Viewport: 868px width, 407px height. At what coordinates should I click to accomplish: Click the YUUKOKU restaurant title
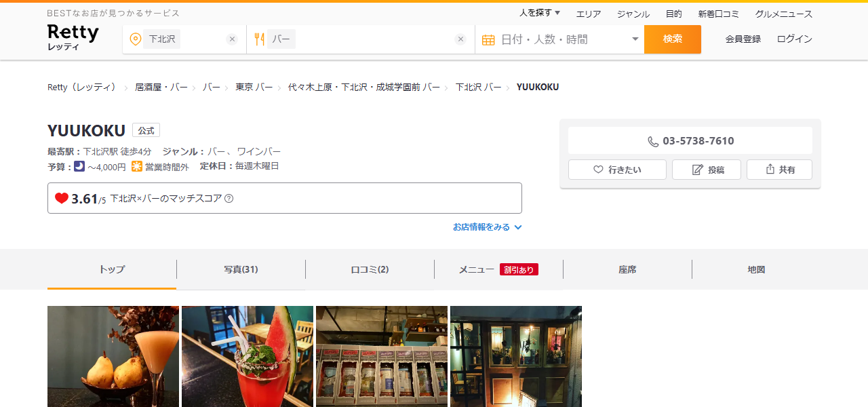tap(86, 130)
